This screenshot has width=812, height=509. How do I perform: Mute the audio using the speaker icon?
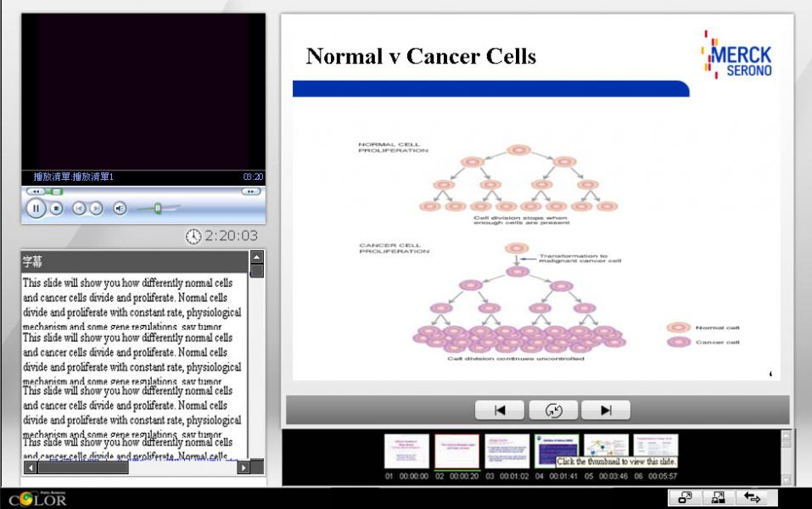(120, 209)
